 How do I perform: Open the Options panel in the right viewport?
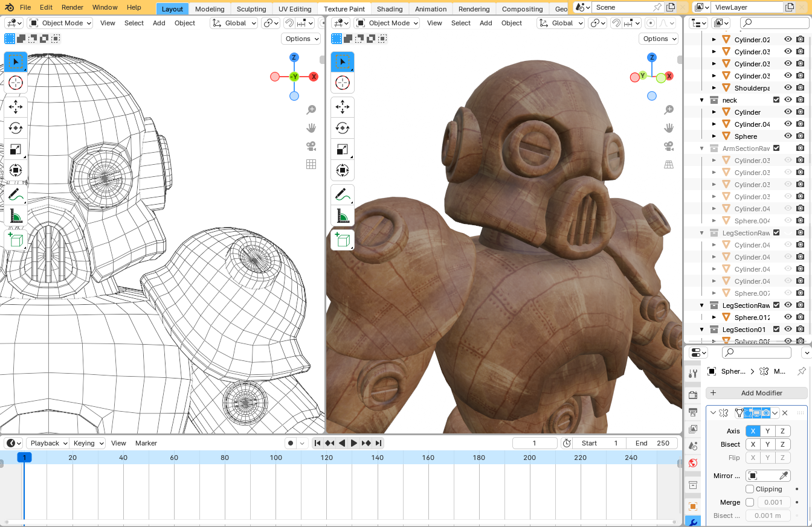(x=658, y=39)
